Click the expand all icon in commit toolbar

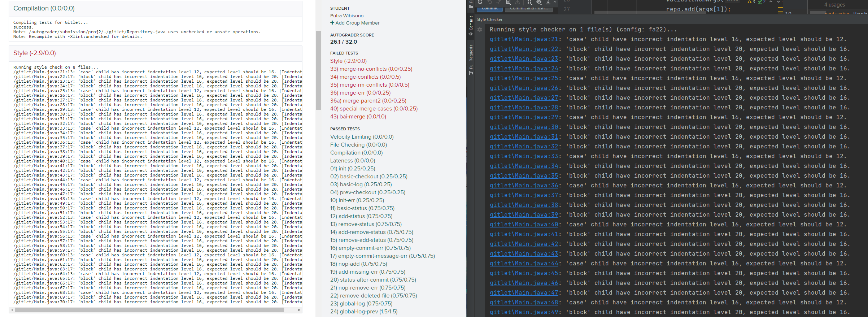pyautogui.click(x=548, y=2)
